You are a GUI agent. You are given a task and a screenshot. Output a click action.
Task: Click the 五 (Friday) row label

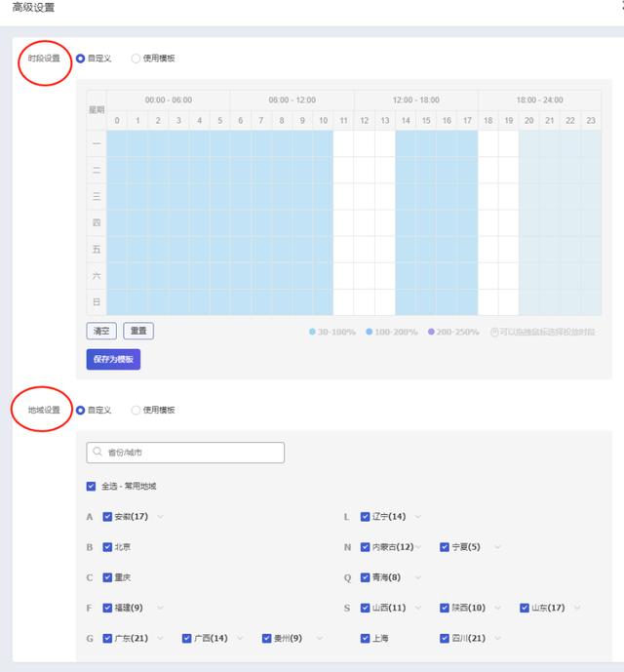(97, 250)
